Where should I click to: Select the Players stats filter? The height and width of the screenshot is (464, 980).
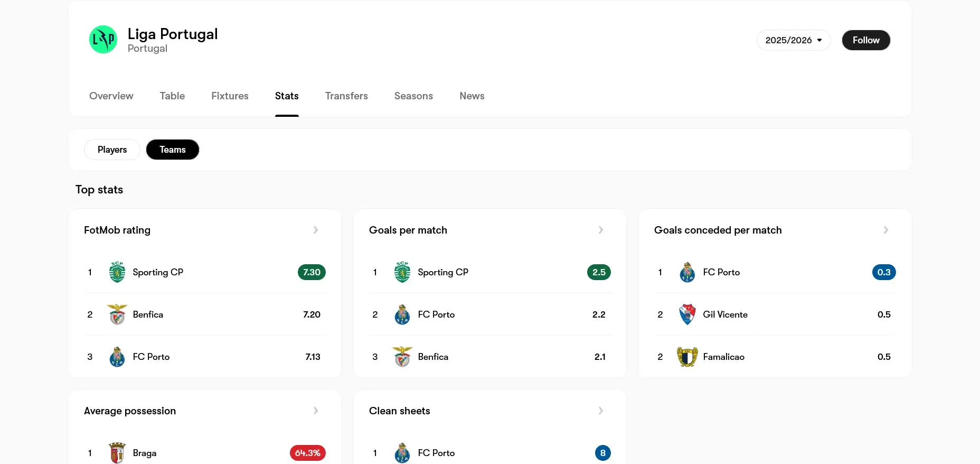coord(112,150)
